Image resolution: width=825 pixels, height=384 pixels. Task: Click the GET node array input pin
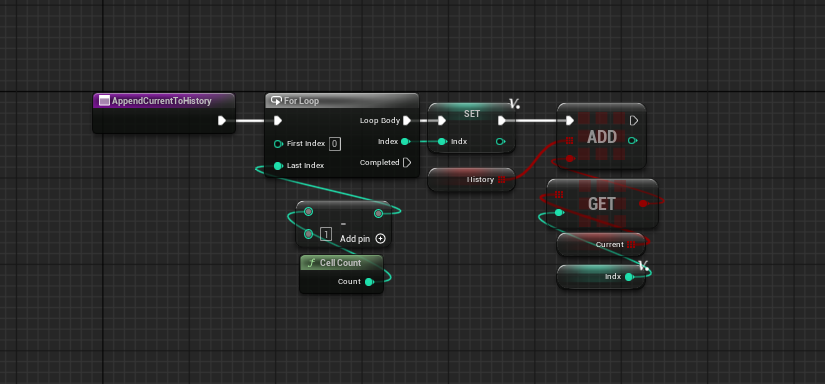tap(559, 194)
